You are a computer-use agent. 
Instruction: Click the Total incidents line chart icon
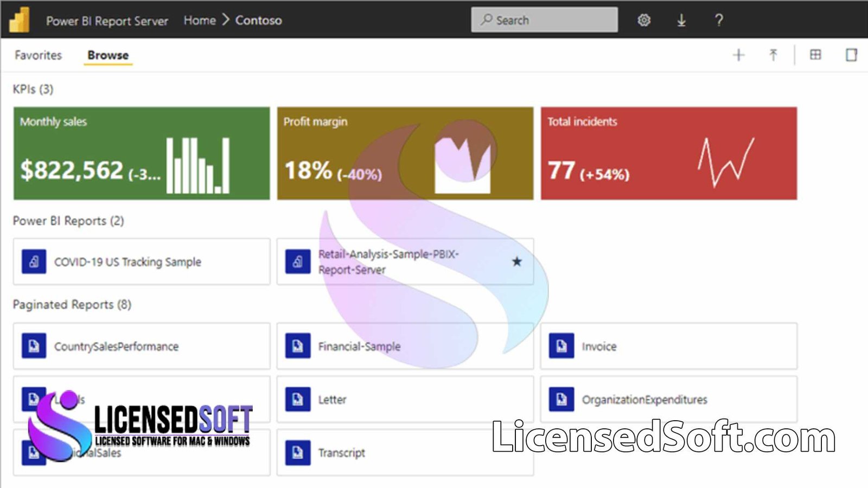click(726, 163)
